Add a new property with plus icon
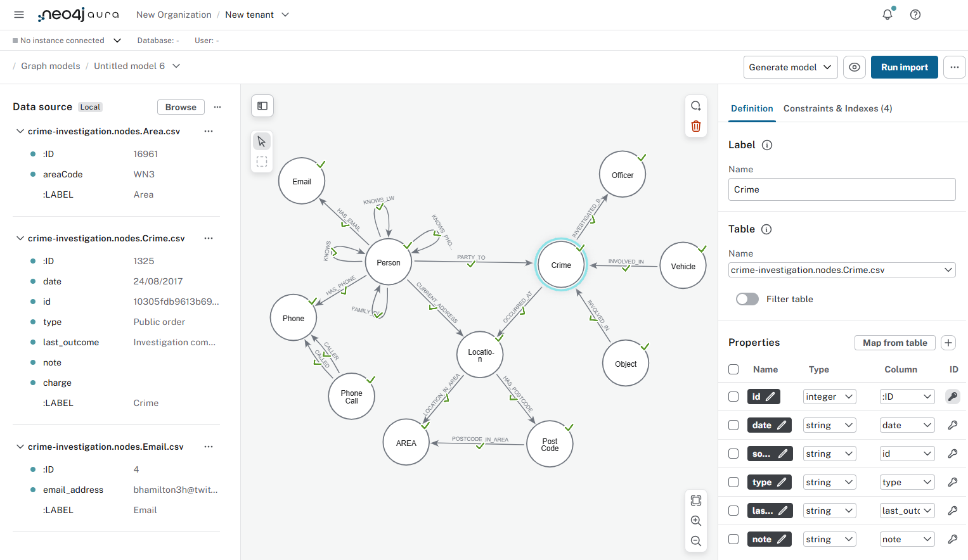Screen dimensions: 968x560 [948, 343]
